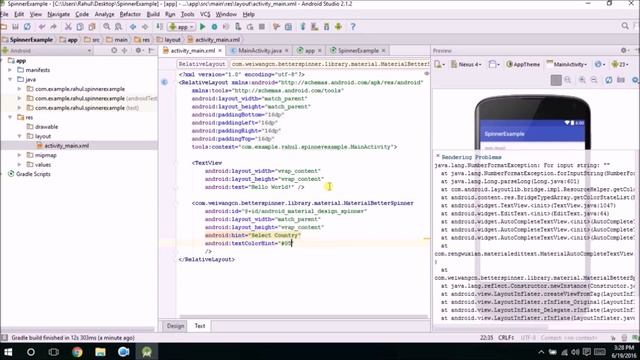Click zoom-to-fit icon in preview toolbar
This screenshot has height=360, width=640.
556,80
